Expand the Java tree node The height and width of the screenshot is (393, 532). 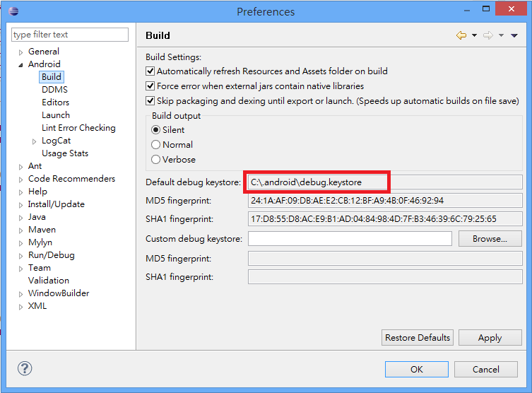tap(20, 218)
